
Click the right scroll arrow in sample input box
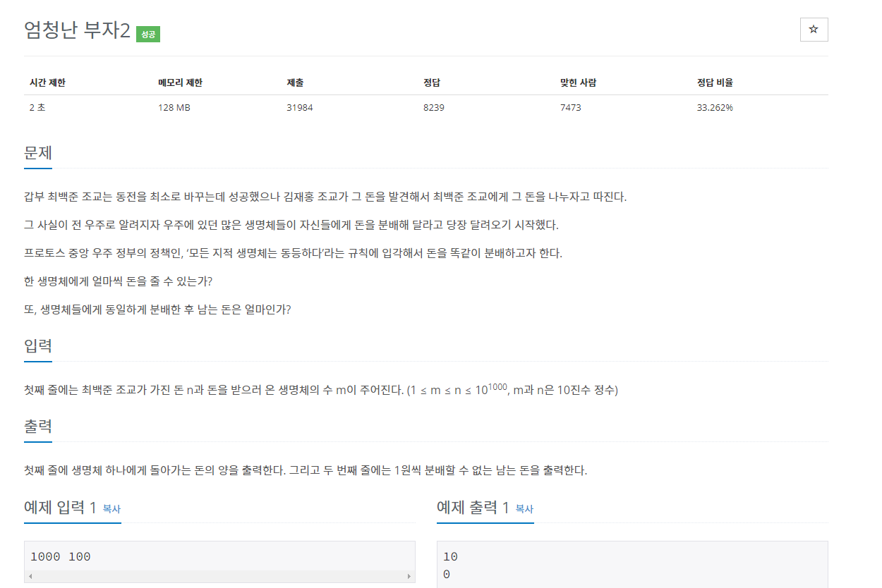(x=409, y=576)
